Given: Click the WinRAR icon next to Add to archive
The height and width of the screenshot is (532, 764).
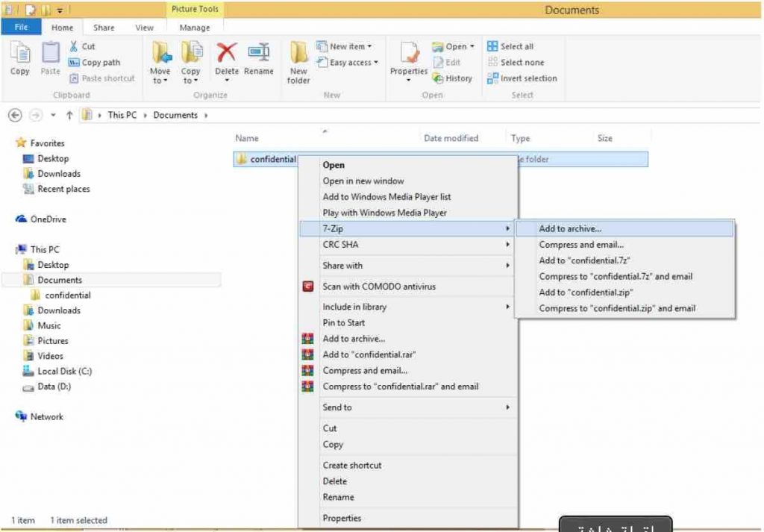Looking at the screenshot, I should pos(308,338).
